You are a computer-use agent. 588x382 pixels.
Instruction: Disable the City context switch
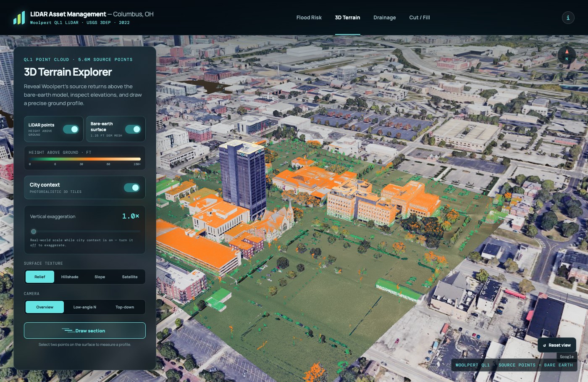(132, 187)
